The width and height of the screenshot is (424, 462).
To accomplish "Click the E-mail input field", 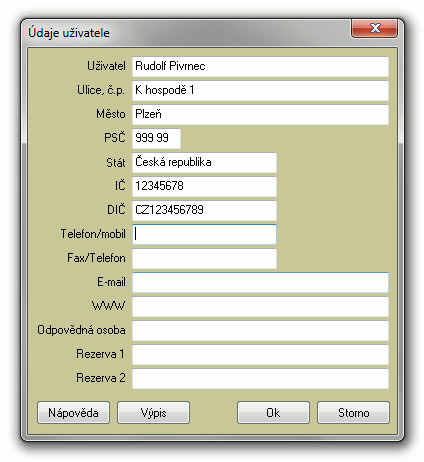I will [x=260, y=282].
